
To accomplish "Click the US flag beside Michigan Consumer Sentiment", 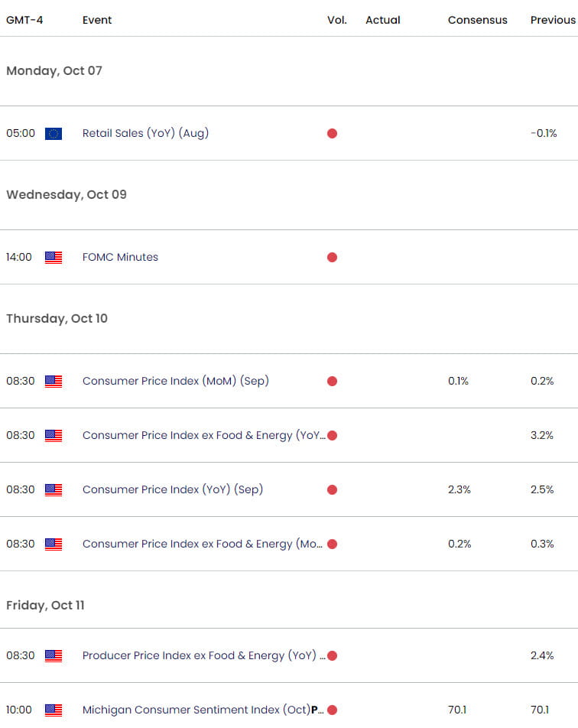I will 53,710.
